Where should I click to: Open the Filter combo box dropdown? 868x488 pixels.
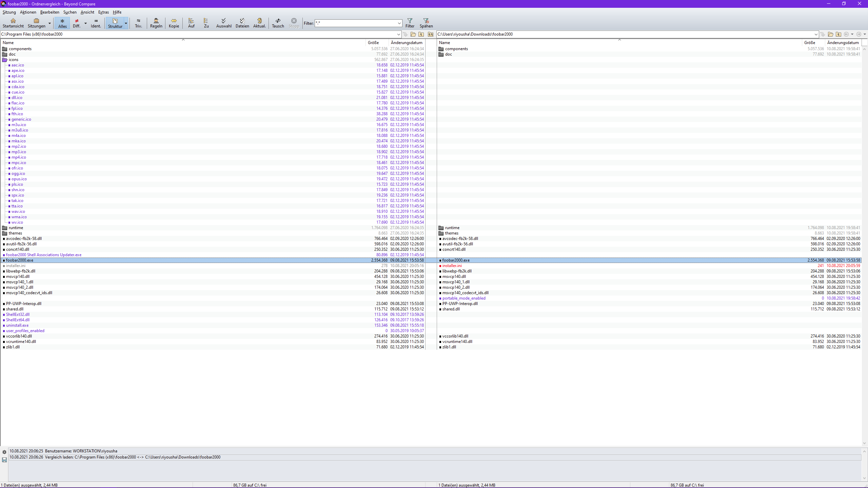point(399,23)
